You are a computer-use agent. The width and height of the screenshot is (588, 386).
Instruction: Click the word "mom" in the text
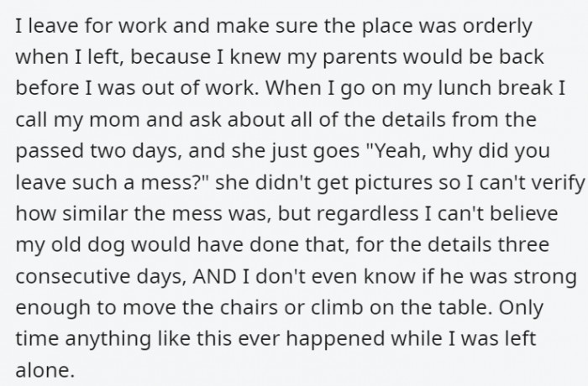point(114,120)
